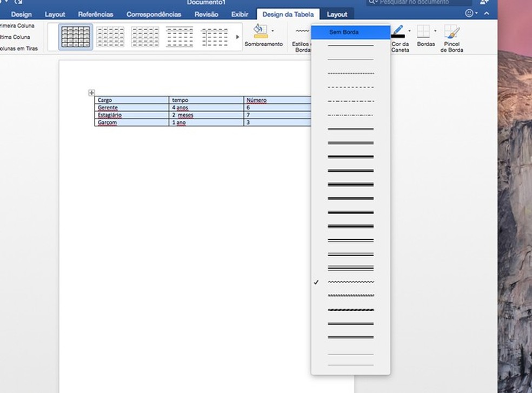
Task: Expand table styles gallery with arrow
Action: 237,37
